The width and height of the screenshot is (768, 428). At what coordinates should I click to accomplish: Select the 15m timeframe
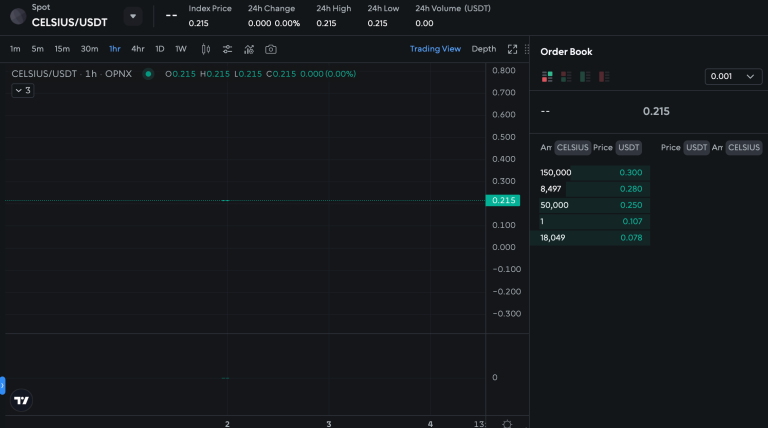tap(62, 49)
